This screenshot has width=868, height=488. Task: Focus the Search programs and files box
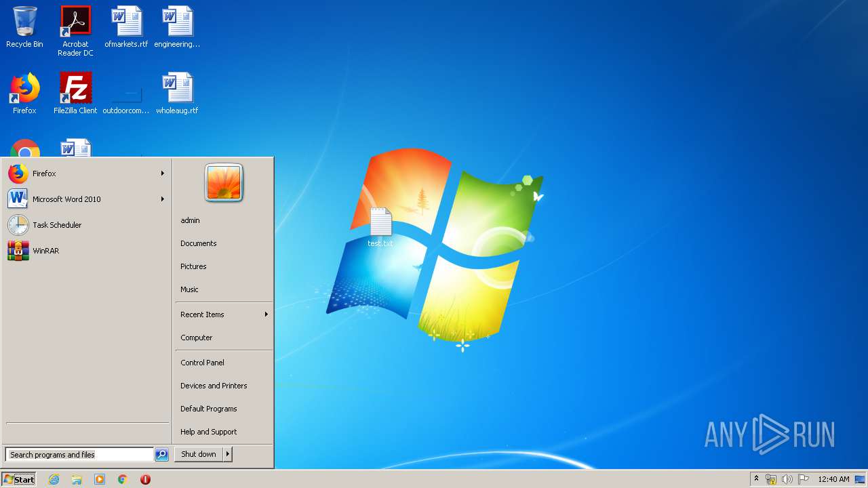pyautogui.click(x=79, y=455)
